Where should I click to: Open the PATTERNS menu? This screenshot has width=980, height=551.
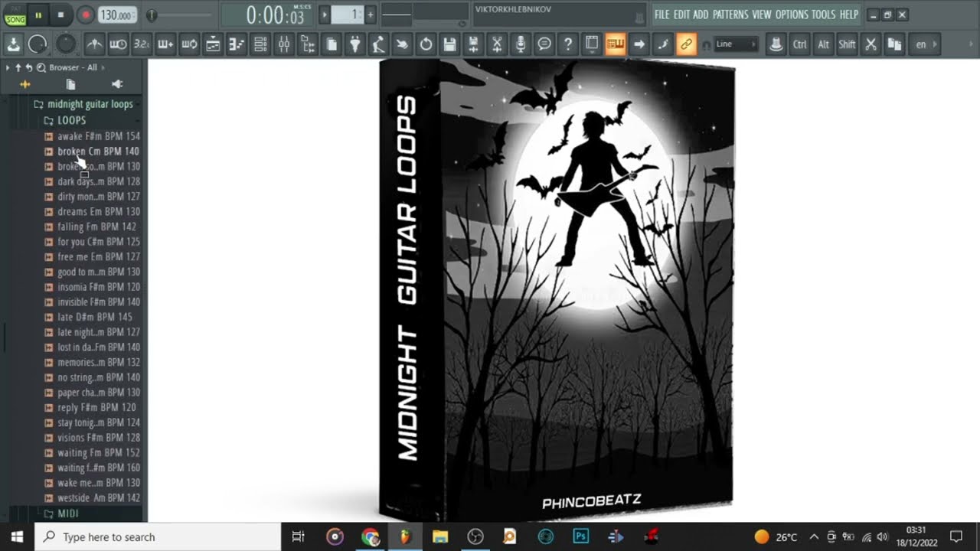point(730,15)
